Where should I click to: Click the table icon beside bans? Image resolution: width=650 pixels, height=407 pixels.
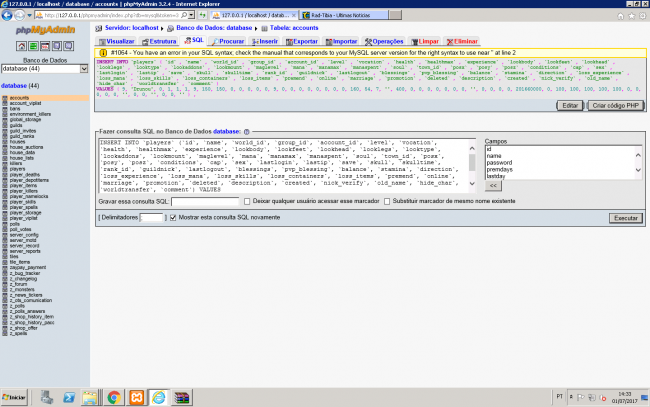(x=5, y=109)
